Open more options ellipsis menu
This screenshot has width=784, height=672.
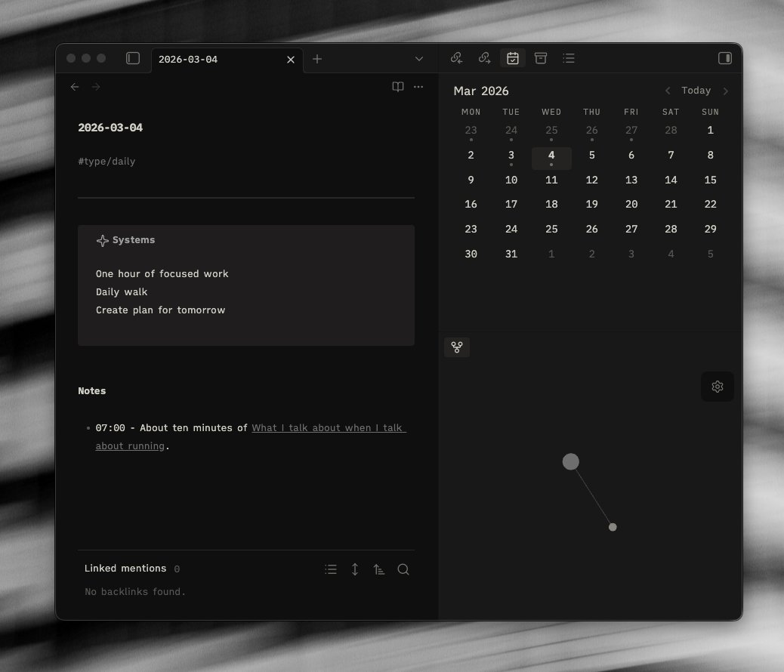pos(418,87)
